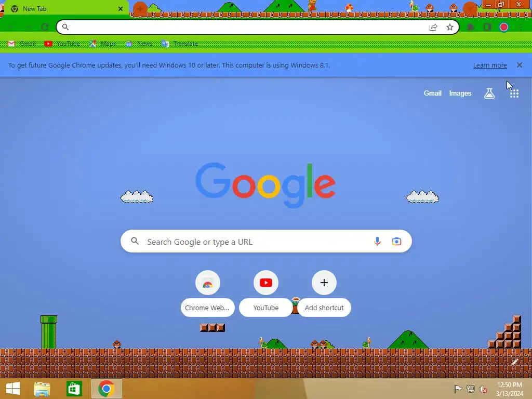The height and width of the screenshot is (399, 532).
Task: Open the Action Center flag icon
Action: [x=458, y=389]
